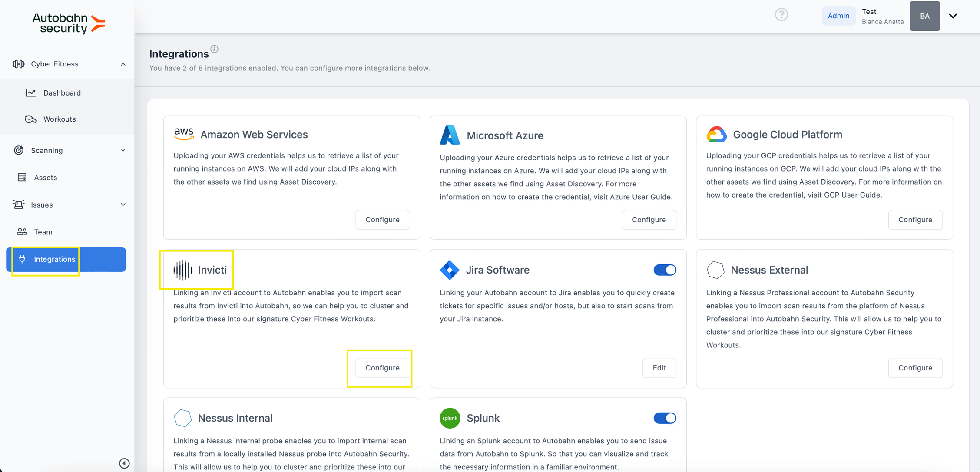Expand the Issues sidebar chevron
The width and height of the screenshot is (980, 472).
click(x=123, y=205)
